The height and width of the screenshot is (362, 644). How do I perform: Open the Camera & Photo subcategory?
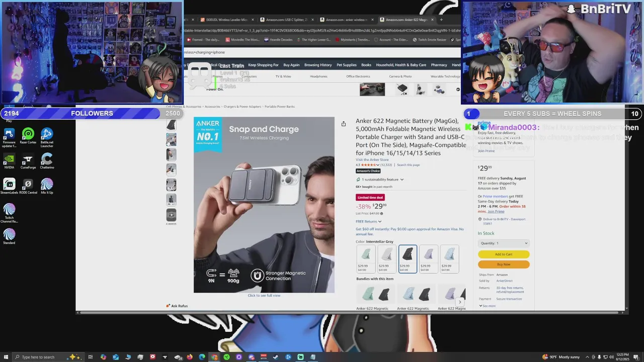coord(400,76)
